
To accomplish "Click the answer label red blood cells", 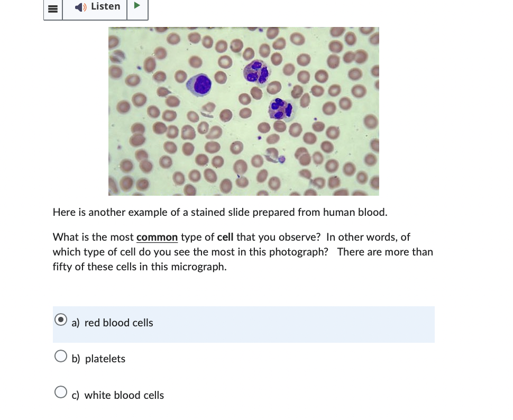I will point(118,323).
